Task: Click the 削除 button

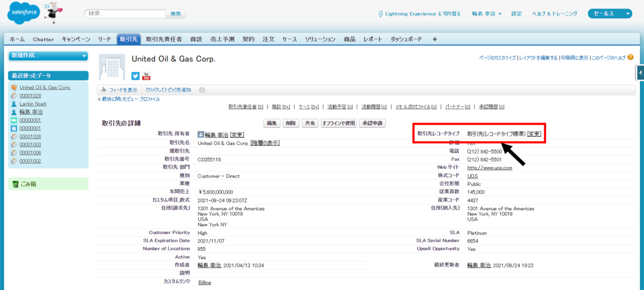Action: tap(291, 123)
